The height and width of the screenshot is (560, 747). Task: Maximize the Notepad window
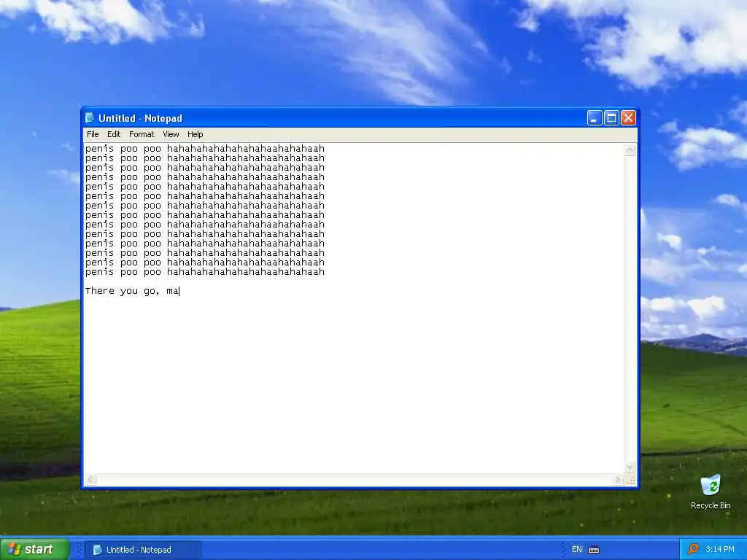click(x=612, y=117)
